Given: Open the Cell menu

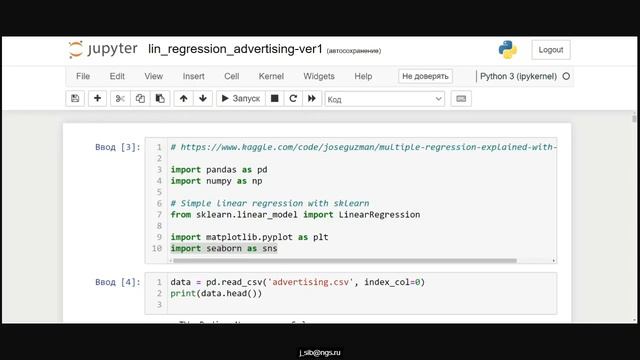Looking at the screenshot, I should point(231,76).
